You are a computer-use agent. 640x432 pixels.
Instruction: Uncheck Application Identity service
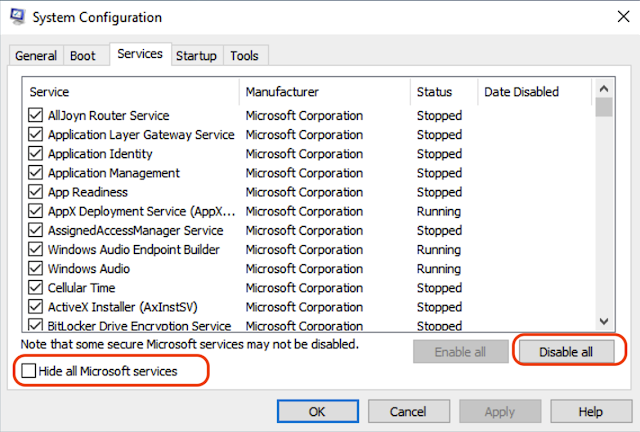[36, 154]
